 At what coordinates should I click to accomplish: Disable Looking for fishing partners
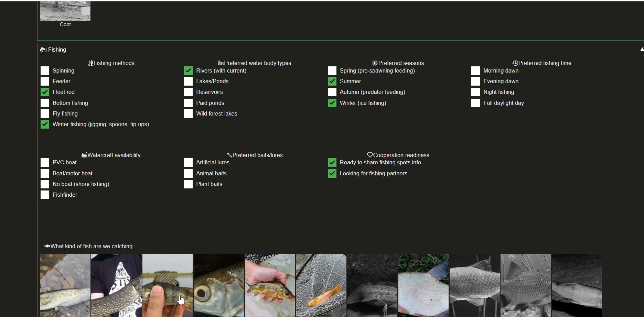tap(332, 174)
